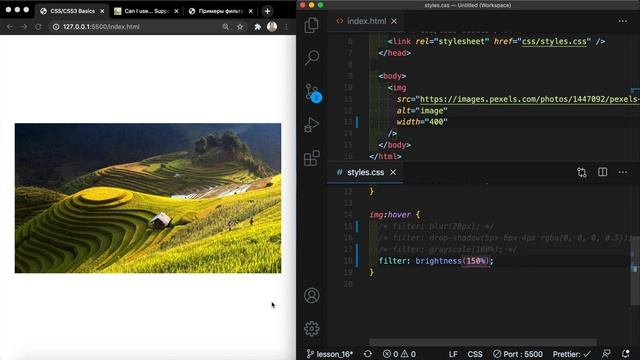Go back in the browser

tap(10, 27)
